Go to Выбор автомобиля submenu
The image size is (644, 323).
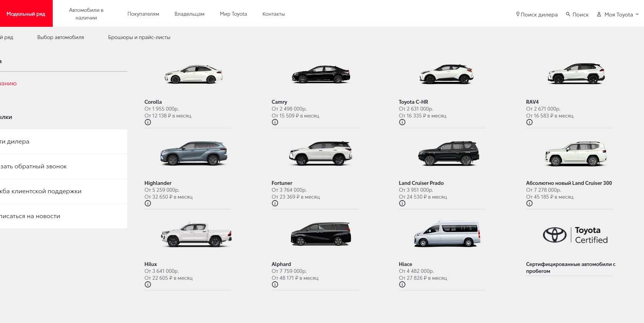pyautogui.click(x=61, y=37)
